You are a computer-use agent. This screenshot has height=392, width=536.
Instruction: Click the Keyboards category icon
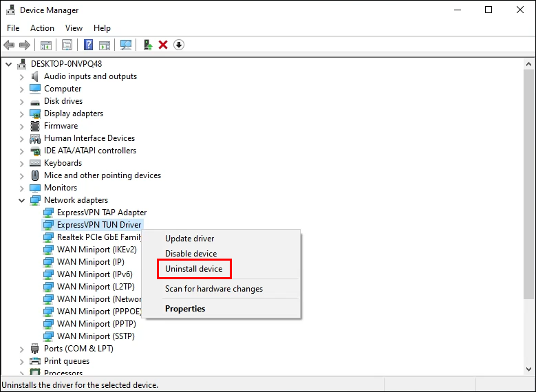point(35,163)
